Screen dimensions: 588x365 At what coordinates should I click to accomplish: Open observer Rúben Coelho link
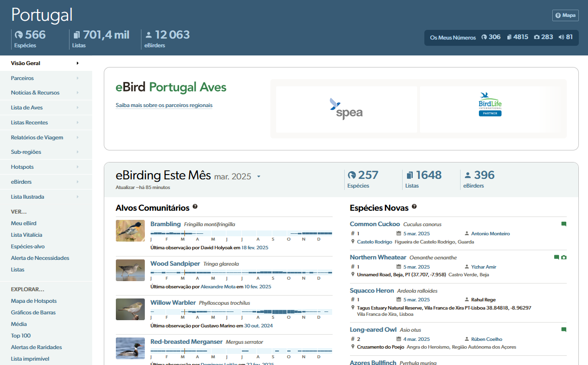(x=487, y=339)
